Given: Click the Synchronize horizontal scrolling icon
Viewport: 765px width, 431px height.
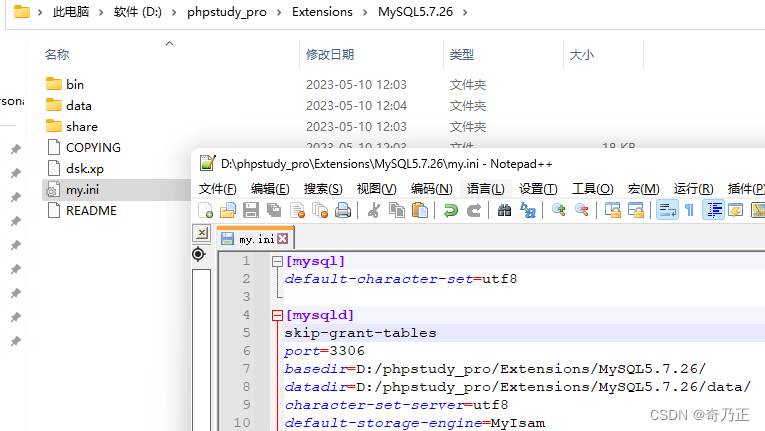Looking at the screenshot, I should point(636,210).
